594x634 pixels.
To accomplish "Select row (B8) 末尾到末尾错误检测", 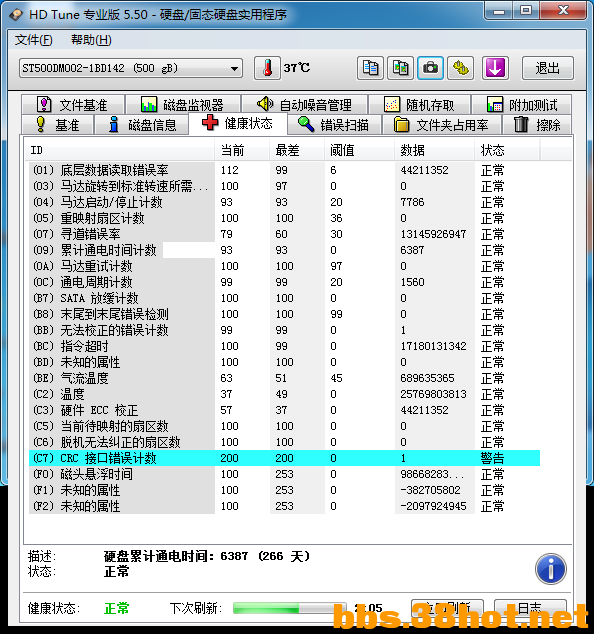I will [x=284, y=314].
